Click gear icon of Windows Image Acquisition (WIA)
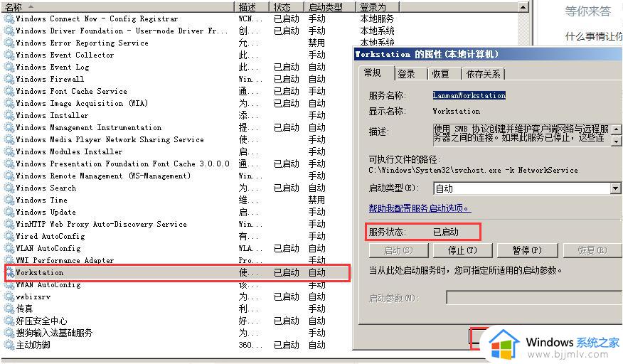This screenshot has width=623, height=364. 9,103
